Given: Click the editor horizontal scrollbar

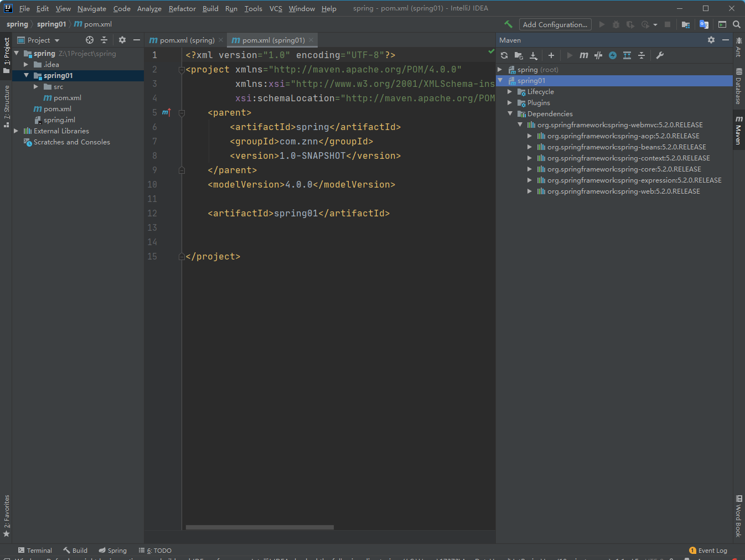Looking at the screenshot, I should 260,527.
